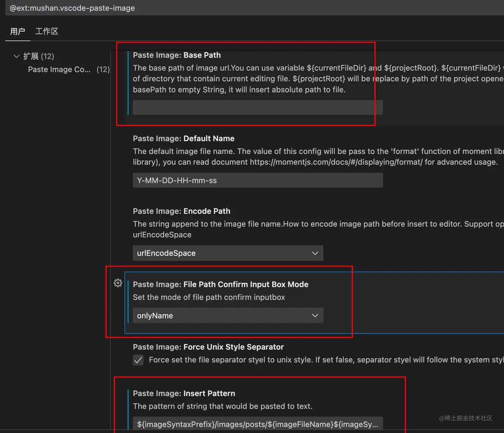Click the 'Paste Image: Default Name' setting title
This screenshot has height=433, width=504.
(184, 138)
